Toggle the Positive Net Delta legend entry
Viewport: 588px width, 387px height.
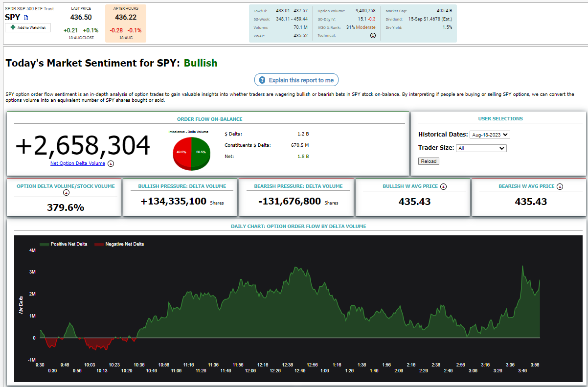(64, 244)
